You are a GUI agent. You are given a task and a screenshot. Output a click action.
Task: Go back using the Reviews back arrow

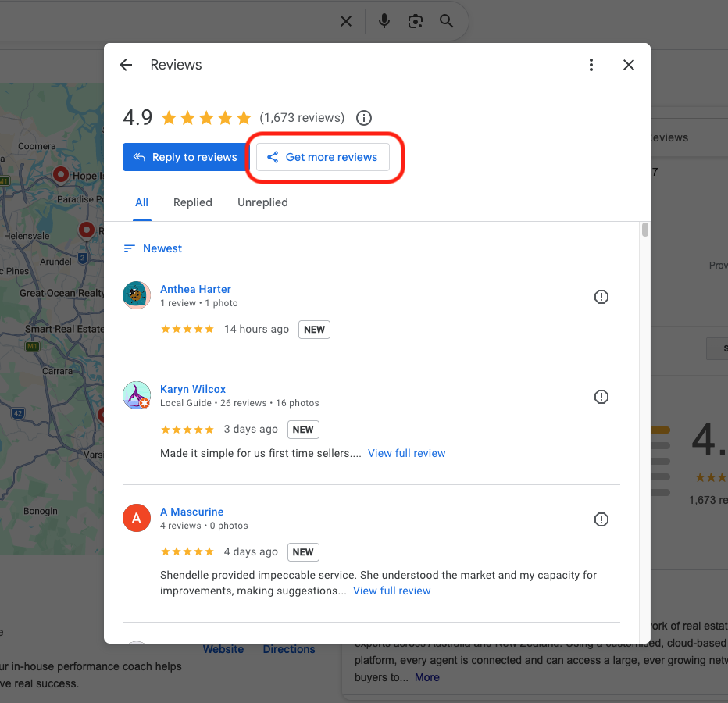point(126,65)
